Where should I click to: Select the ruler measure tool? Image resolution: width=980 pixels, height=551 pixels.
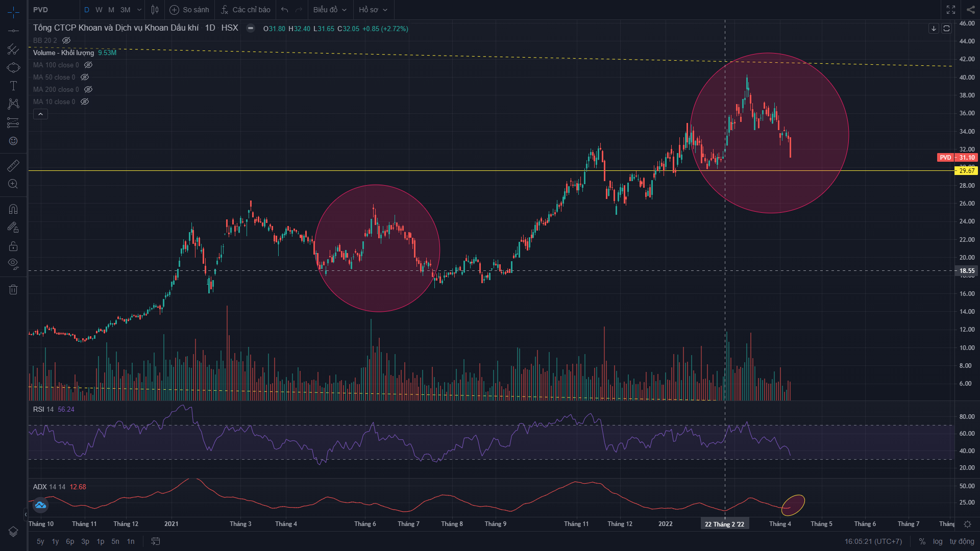pyautogui.click(x=13, y=165)
